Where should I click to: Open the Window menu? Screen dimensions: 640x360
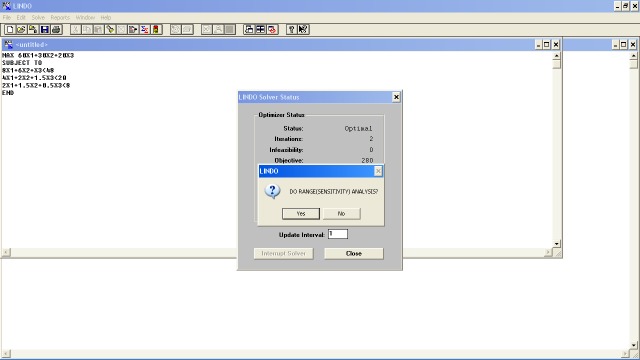pyautogui.click(x=85, y=18)
